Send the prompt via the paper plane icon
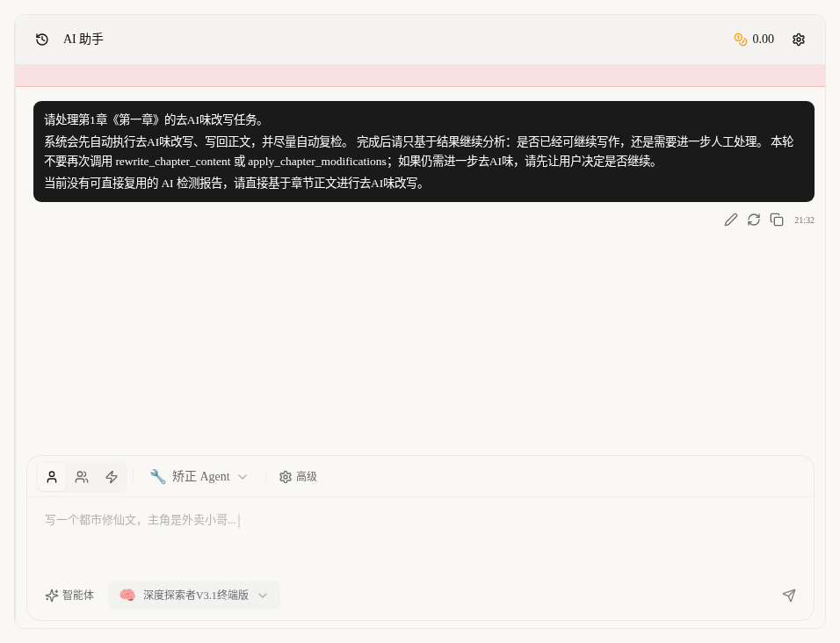 [x=789, y=596]
